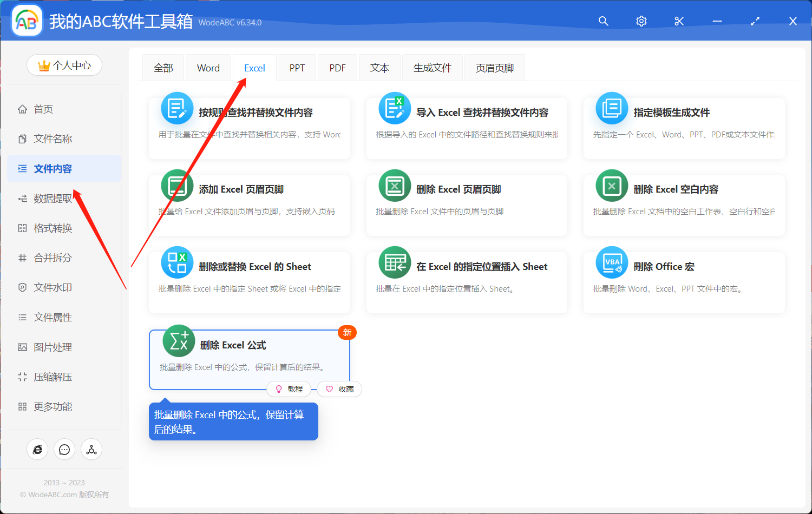Toggle 收藏 on the 删除 Excel 公式 card
Image resolution: width=812 pixels, height=514 pixels.
click(339, 388)
